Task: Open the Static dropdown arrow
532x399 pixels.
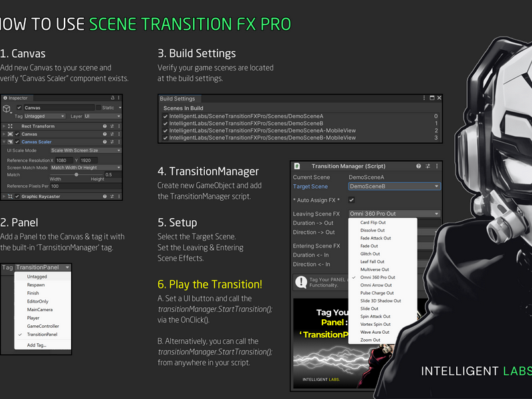Action: pos(120,108)
